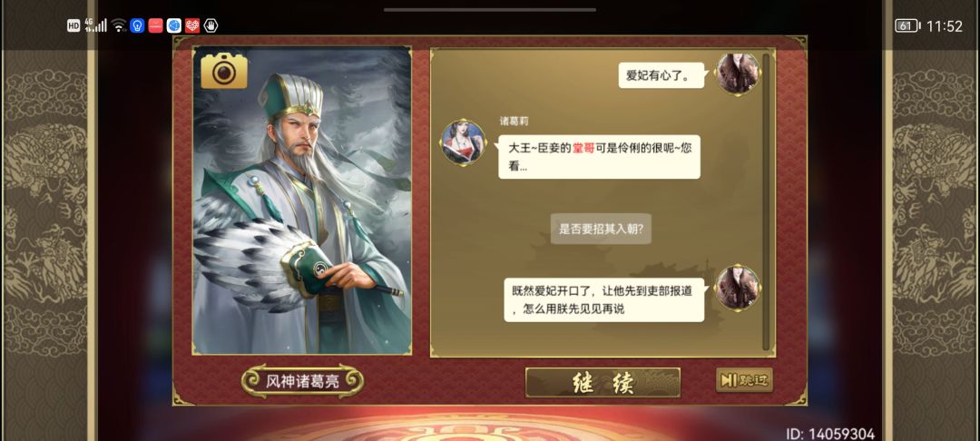The height and width of the screenshot is (441, 980).
Task: Click the red 堂哥 highlighted word
Action: (x=583, y=149)
